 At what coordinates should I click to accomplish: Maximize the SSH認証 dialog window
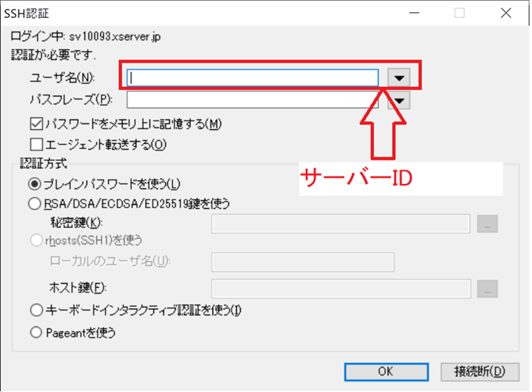[x=459, y=13]
